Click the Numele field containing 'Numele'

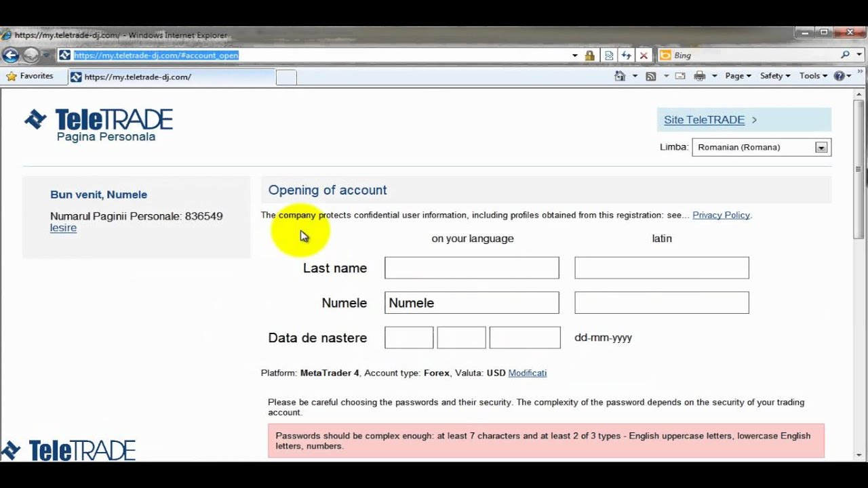[472, 303]
